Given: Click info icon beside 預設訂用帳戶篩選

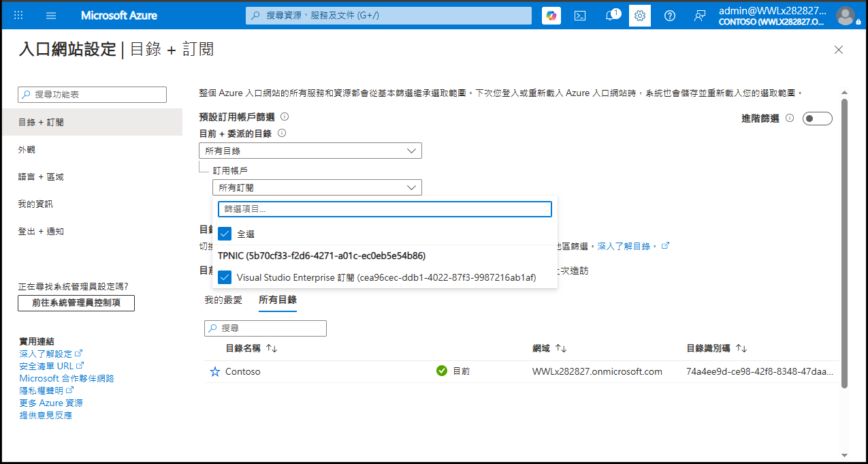Looking at the screenshot, I should (x=285, y=117).
